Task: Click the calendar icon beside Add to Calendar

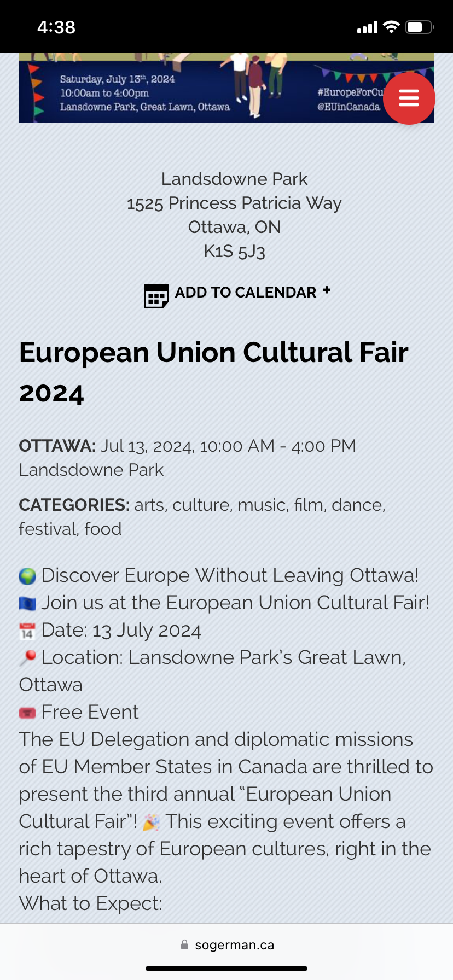Action: [x=156, y=296]
